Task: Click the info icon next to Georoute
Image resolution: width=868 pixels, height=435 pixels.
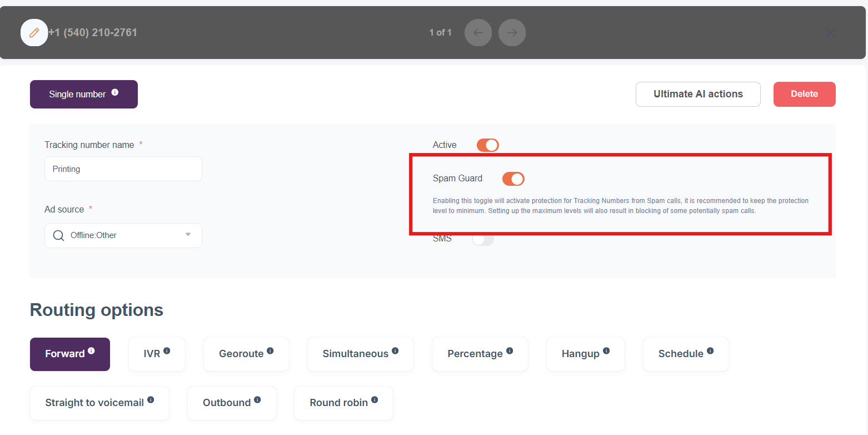Action: tap(270, 351)
